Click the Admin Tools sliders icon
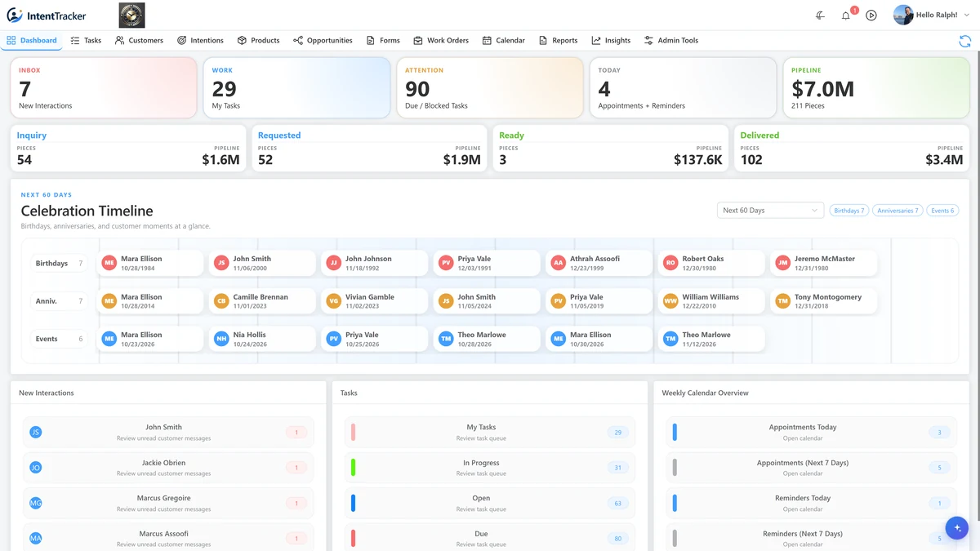 tap(648, 40)
